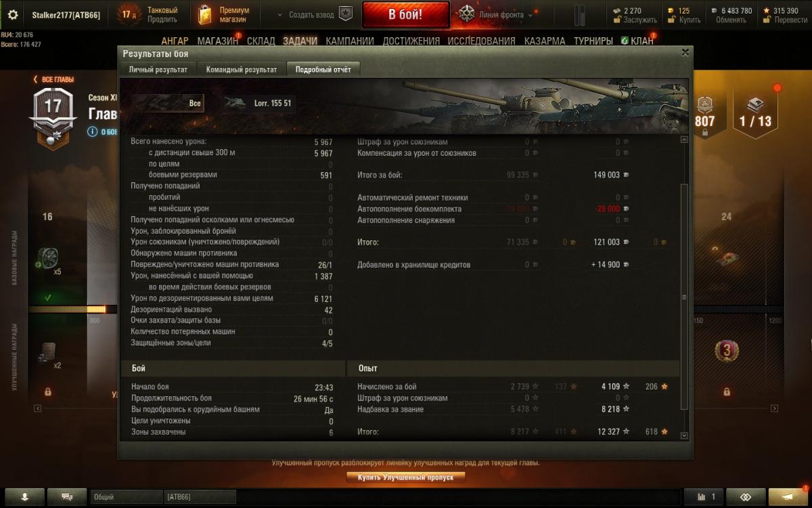
Task: Switch to Командный результат tab
Action: pyautogui.click(x=242, y=69)
